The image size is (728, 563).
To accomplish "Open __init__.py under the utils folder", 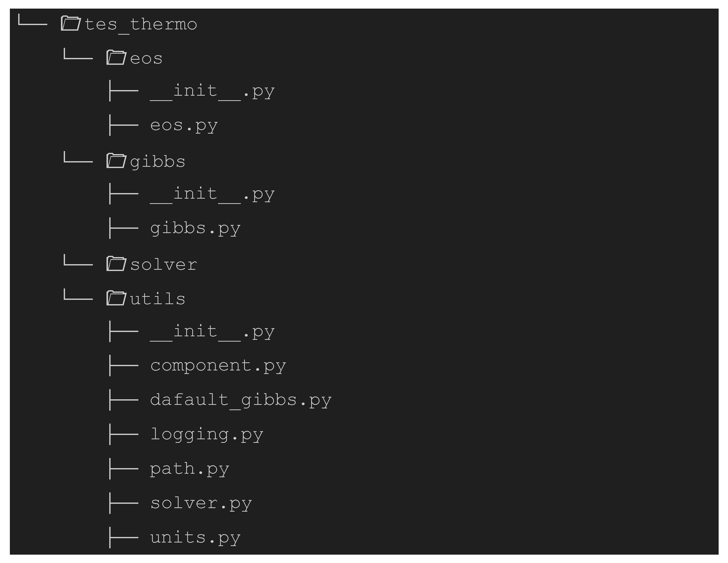I will [x=212, y=331].
